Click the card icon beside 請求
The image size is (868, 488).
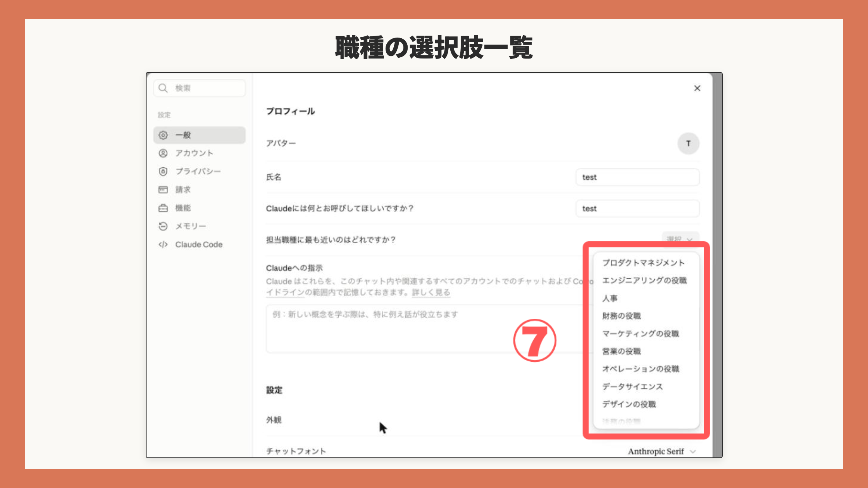(163, 190)
